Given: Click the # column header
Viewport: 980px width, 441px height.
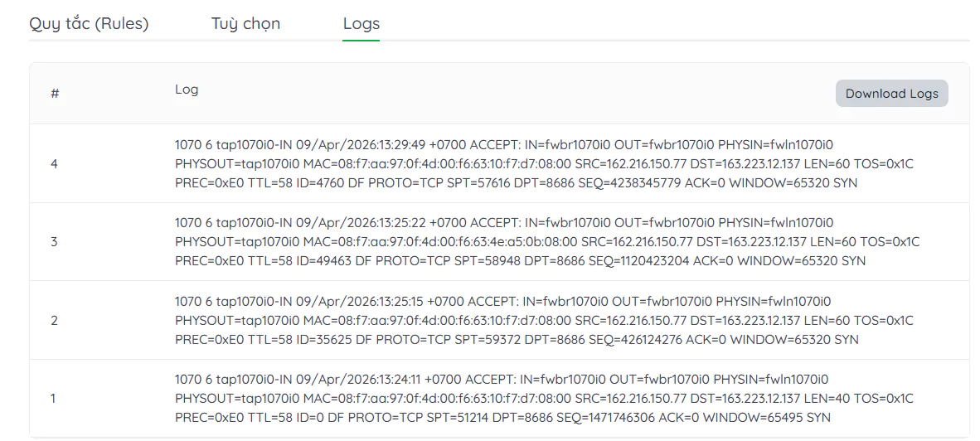Looking at the screenshot, I should point(55,94).
